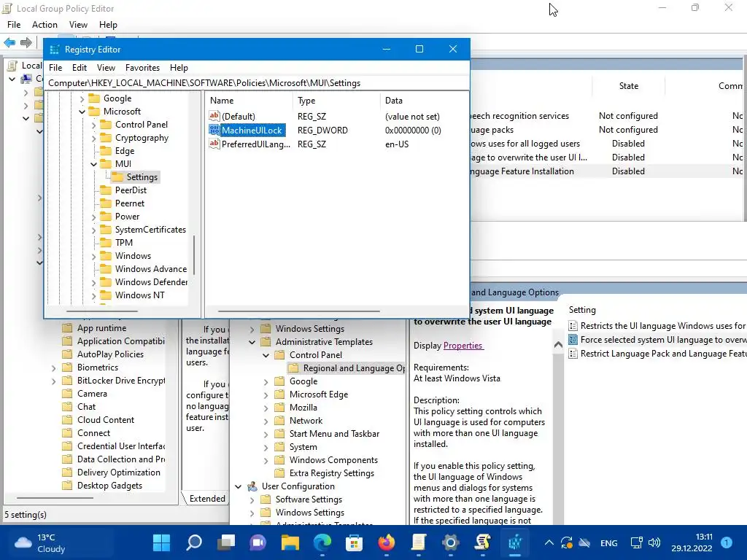Click the en-US data value
The image size is (747, 560).
tap(397, 144)
